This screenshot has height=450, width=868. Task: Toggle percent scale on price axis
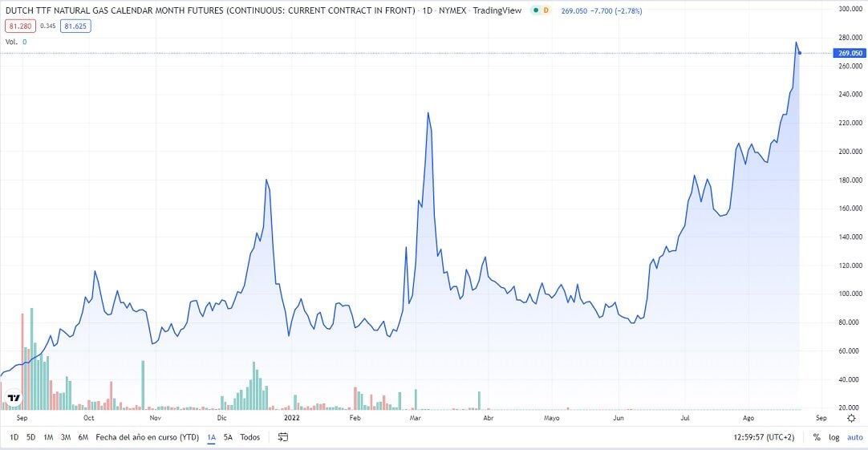[817, 437]
